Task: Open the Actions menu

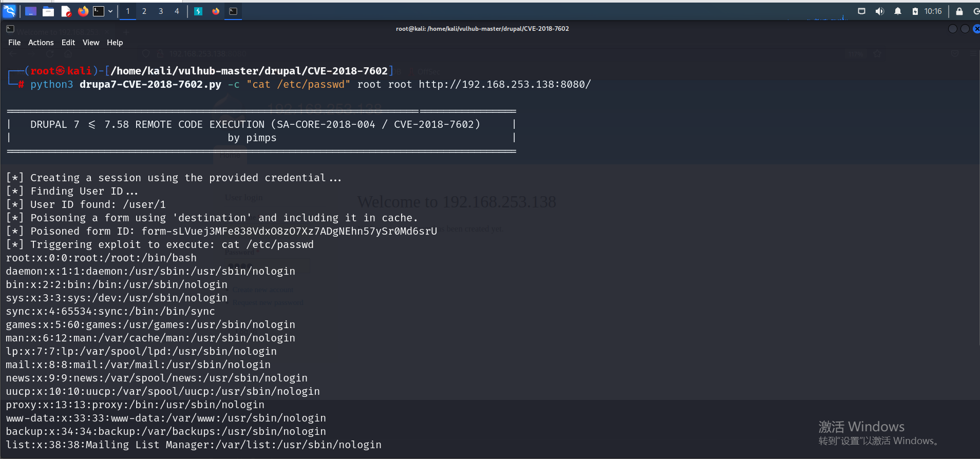Action: pos(41,43)
